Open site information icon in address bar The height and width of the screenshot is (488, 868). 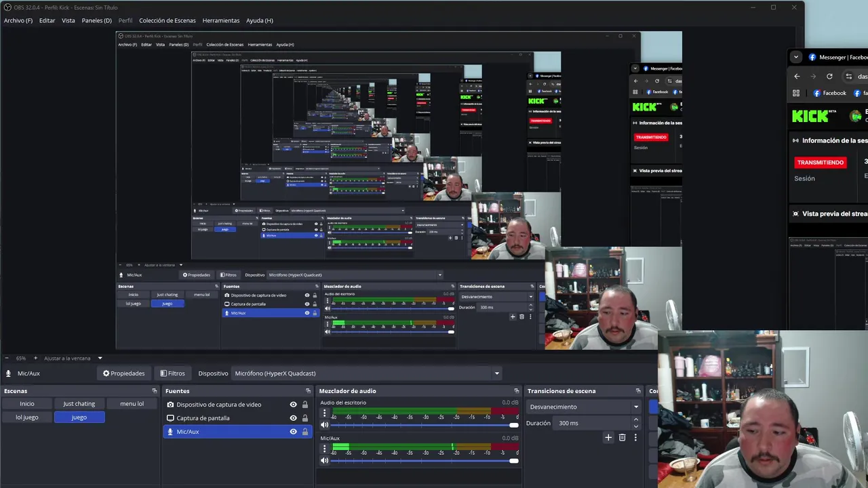click(848, 77)
